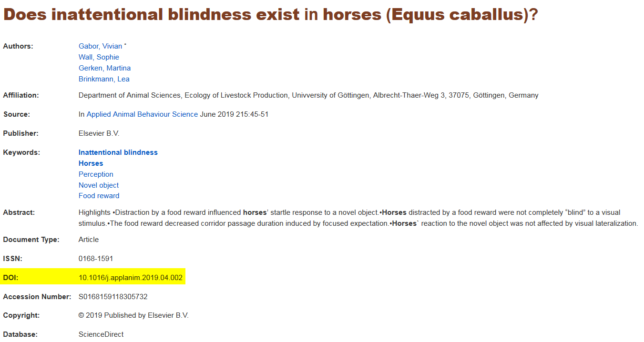Image resolution: width=644 pixels, height=342 pixels.
Task: Click the Inattentional blindness keyword
Action: click(118, 152)
